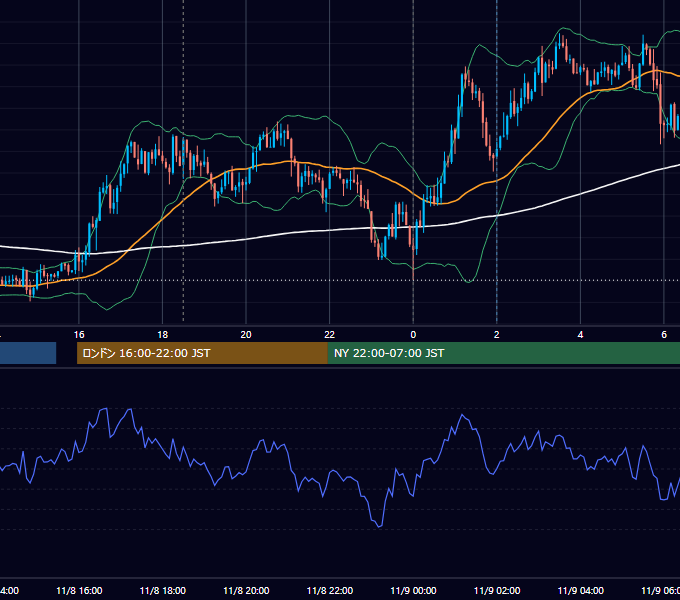Click the NY 22:00-07:00 JST session bar

pos(503,353)
